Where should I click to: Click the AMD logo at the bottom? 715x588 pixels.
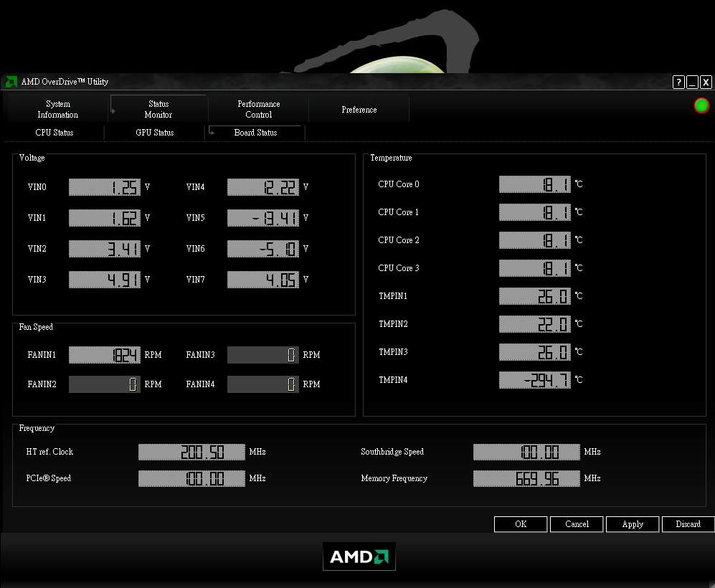[x=359, y=556]
